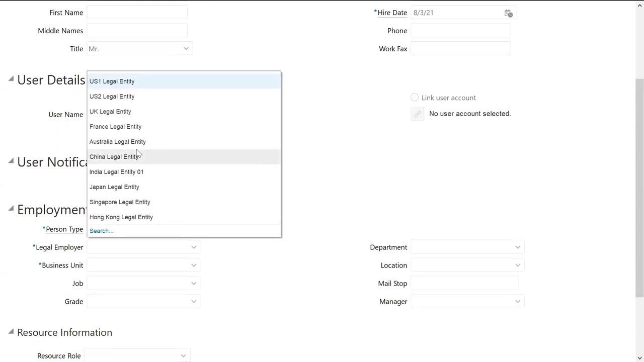Pick India Legal Entity 01 option
Viewport: 644px width, 362px height.
point(184,172)
